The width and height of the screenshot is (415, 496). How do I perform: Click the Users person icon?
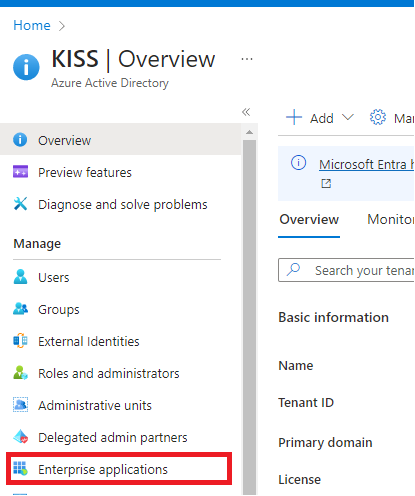pyautogui.click(x=20, y=277)
